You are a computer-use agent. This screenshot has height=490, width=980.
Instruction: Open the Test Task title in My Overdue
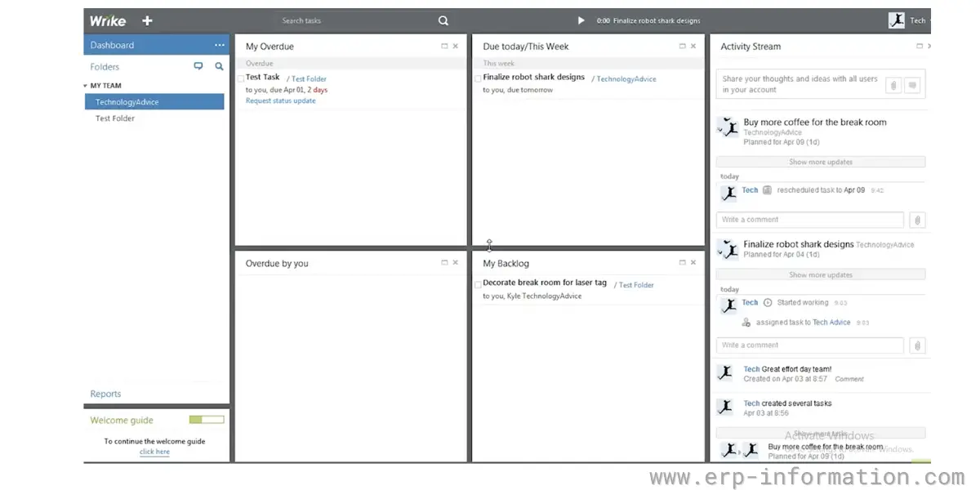[263, 78]
